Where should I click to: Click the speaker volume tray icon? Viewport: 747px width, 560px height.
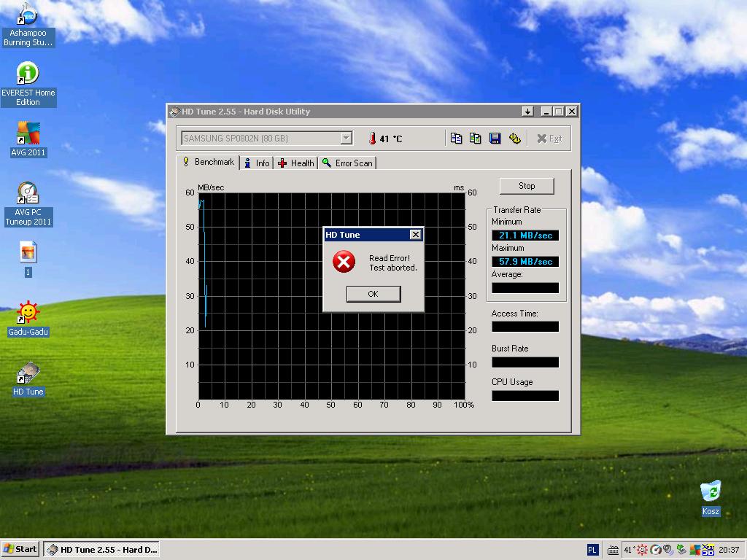coord(668,550)
